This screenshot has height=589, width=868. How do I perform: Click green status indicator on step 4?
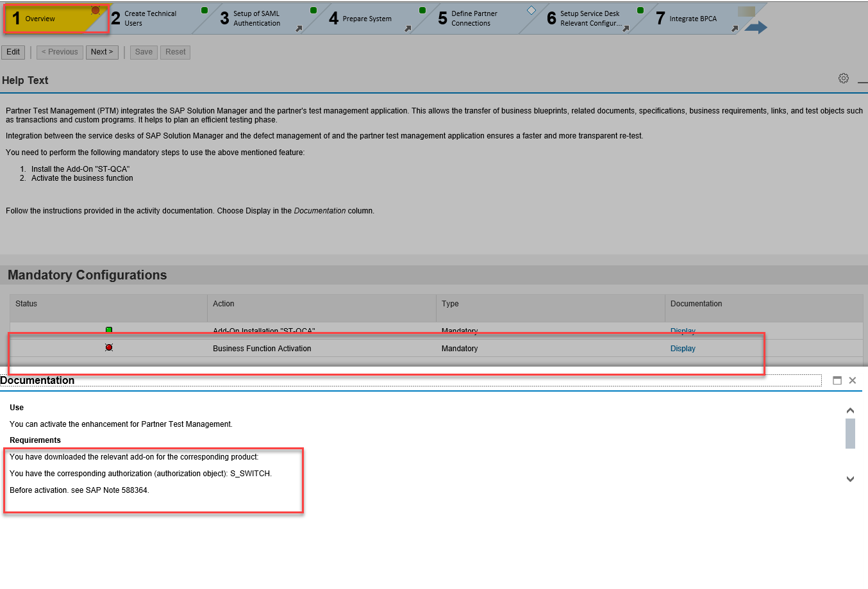coord(422,10)
